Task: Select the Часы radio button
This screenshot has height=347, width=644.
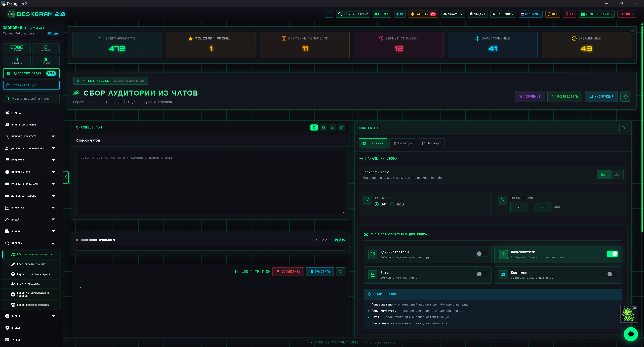Action: [x=392, y=204]
